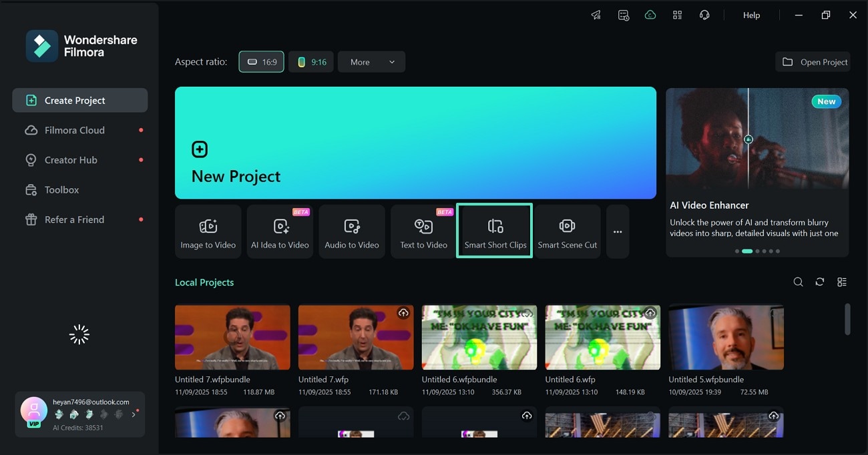
Task: Open the Smart Short Clips tool
Action: click(x=495, y=232)
